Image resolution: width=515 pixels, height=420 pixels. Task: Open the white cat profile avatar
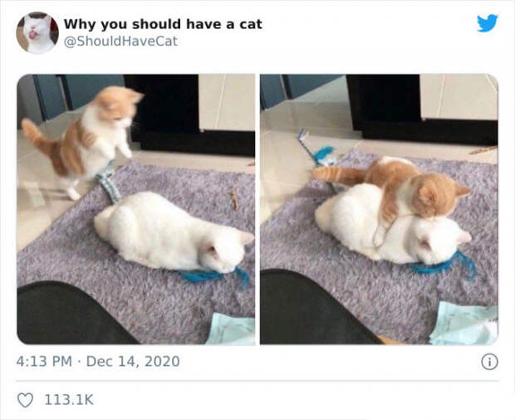pos(37,32)
